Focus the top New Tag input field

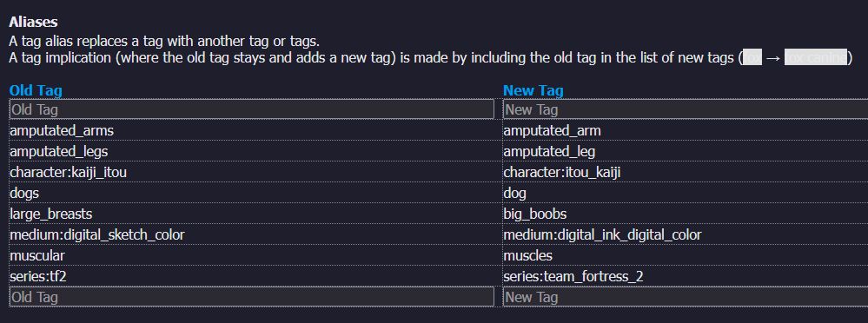tap(686, 109)
